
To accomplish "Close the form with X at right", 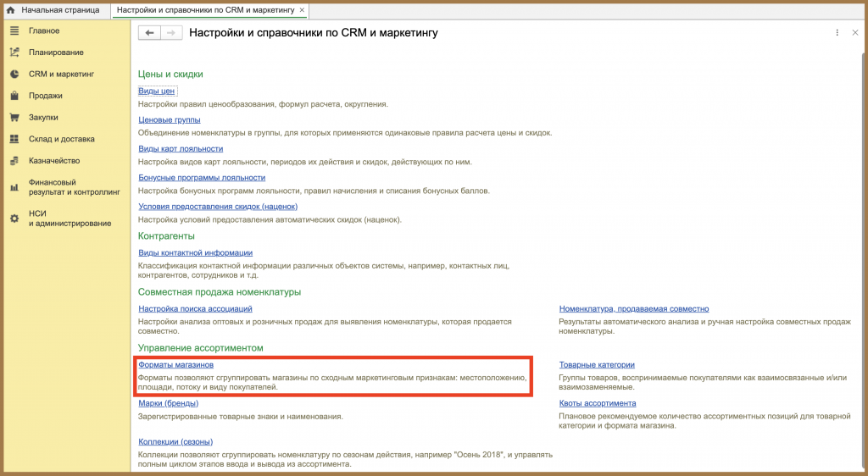I will pyautogui.click(x=854, y=33).
